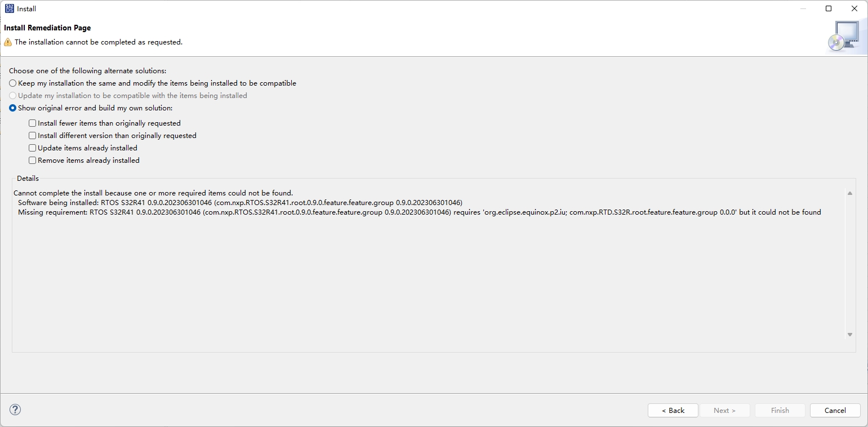
Task: Click the scrollbar down arrow in Details
Action: [849, 334]
